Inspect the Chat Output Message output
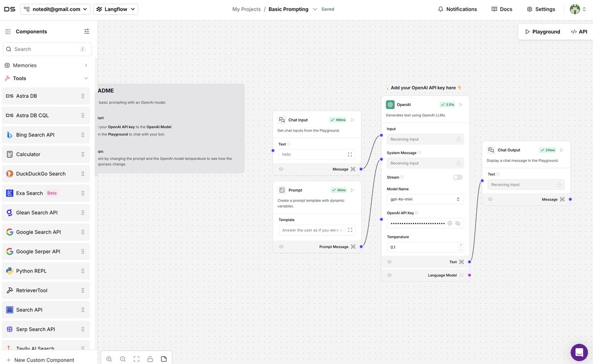The image size is (593, 364). tap(562, 200)
